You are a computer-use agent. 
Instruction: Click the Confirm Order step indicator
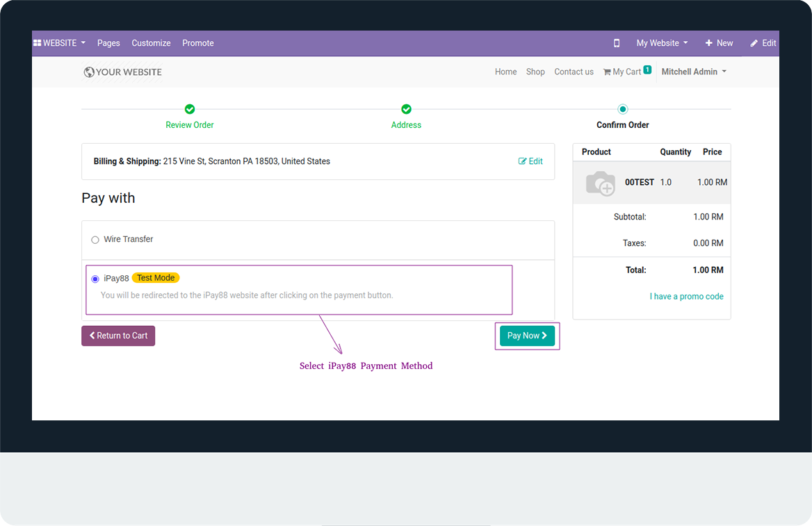coord(622,109)
